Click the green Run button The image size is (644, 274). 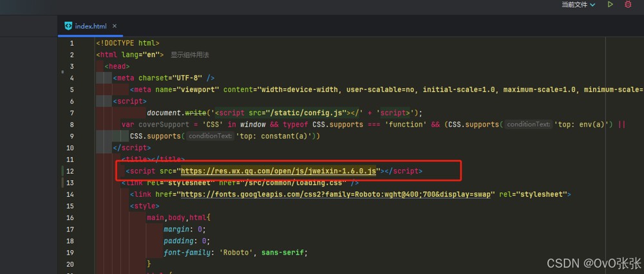tap(611, 5)
